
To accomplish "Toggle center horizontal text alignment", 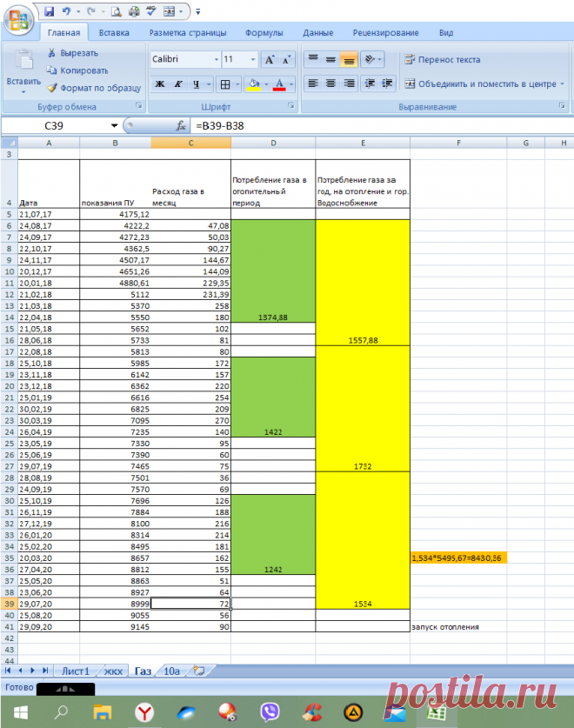I will click(x=330, y=84).
